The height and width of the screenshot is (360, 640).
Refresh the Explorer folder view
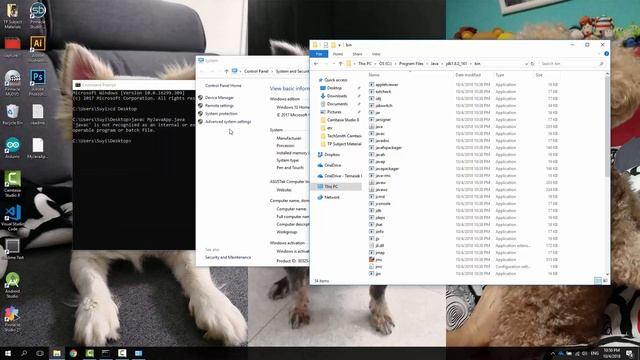click(x=532, y=64)
